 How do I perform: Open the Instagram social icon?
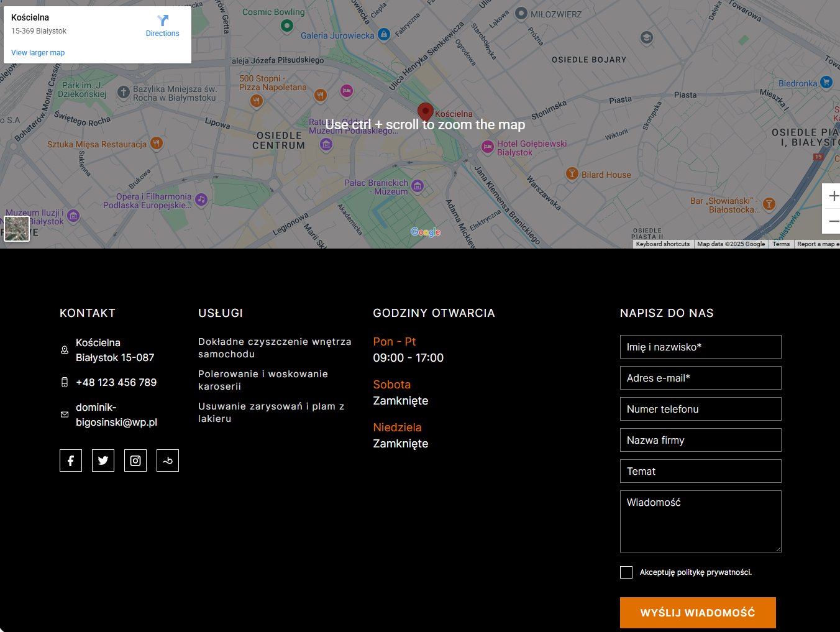tap(135, 460)
